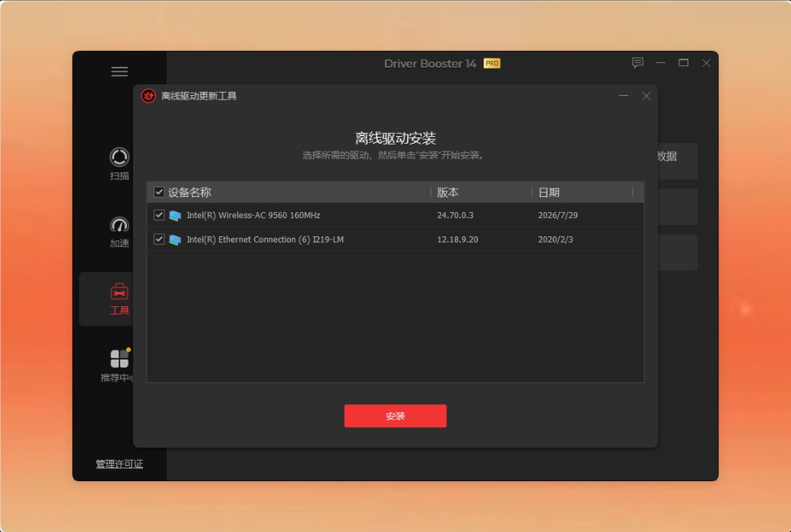Uncheck the Intel Wireless-AC 9560 driver checkbox
The image size is (791, 532).
tap(159, 215)
